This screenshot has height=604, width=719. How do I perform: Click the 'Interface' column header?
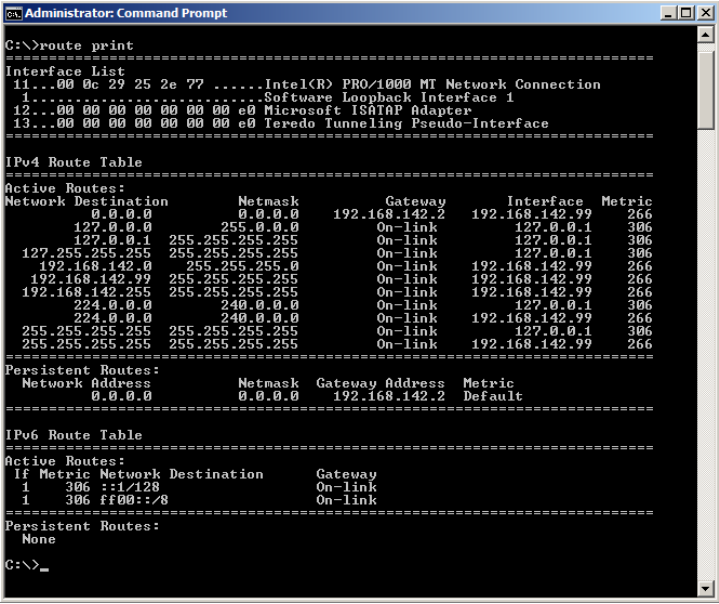545,201
